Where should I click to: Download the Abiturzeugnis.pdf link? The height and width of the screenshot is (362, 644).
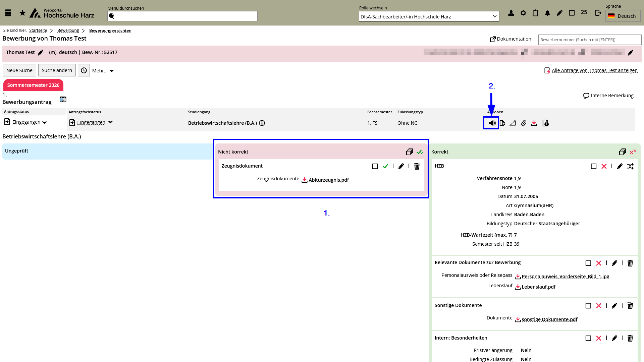328,180
